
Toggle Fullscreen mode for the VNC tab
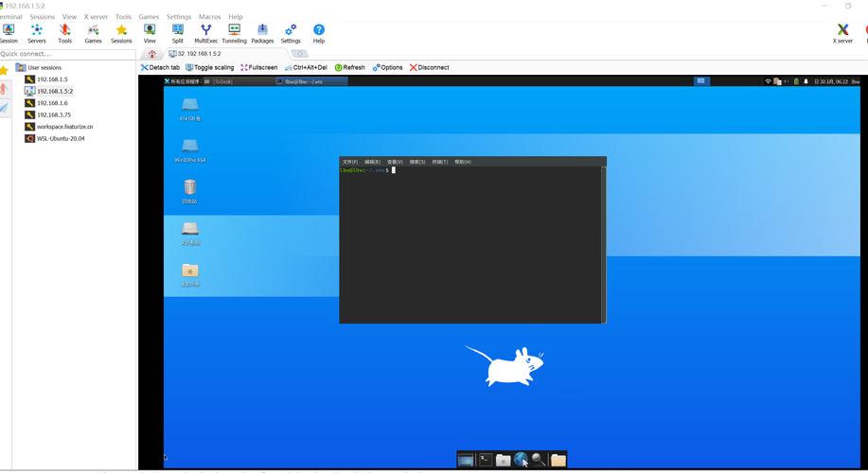(x=258, y=68)
